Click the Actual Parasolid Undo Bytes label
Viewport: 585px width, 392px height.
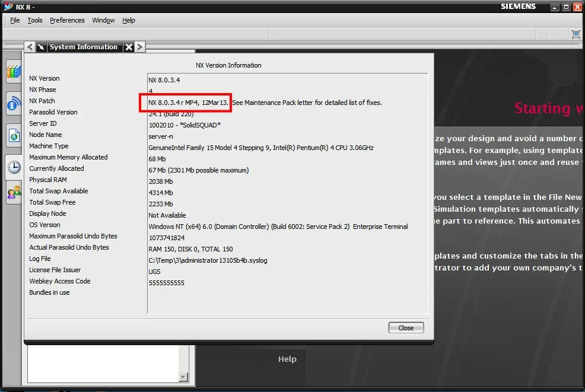(x=69, y=247)
